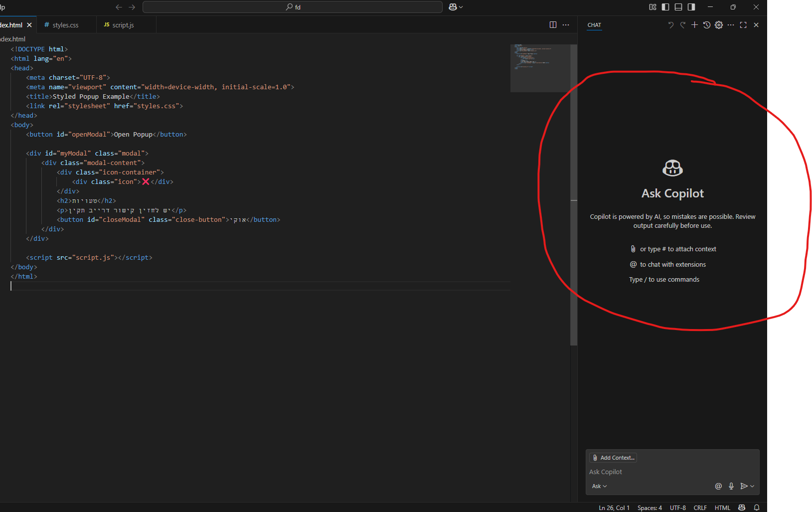The image size is (812, 512).
Task: Select the UTF-8 encoding indicator
Action: point(678,508)
